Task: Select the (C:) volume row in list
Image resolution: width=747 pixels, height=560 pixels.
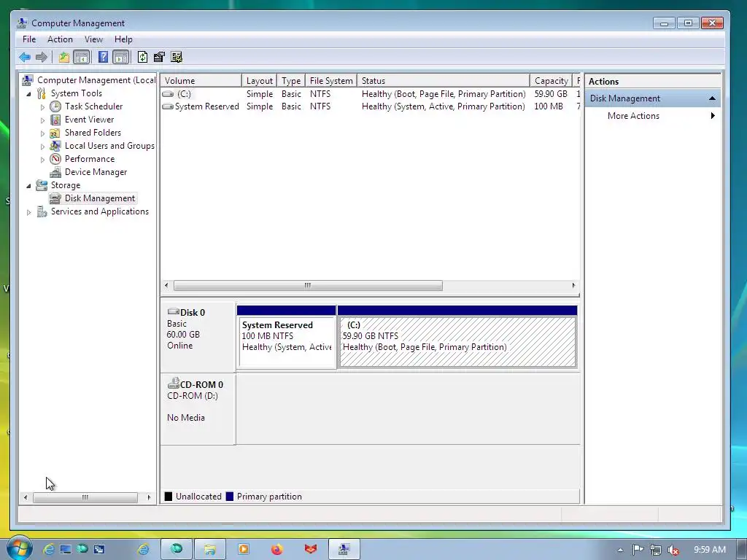Action: click(370, 94)
